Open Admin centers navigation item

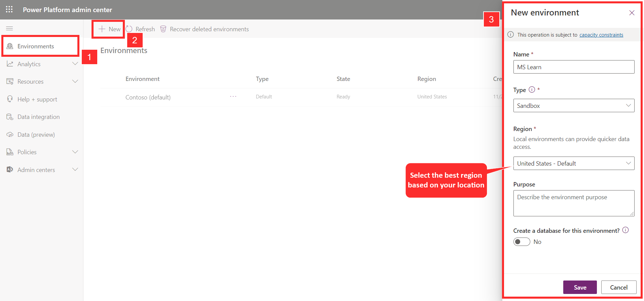(x=36, y=170)
